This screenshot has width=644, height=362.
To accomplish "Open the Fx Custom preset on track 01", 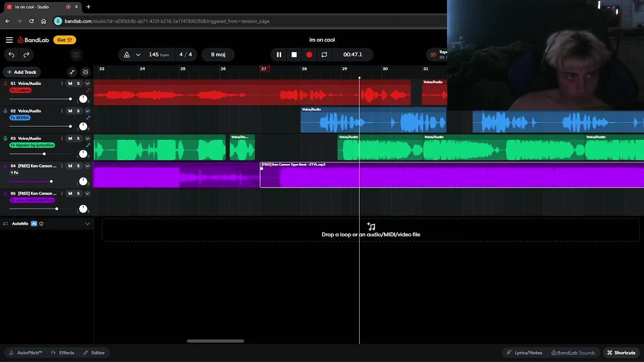I will tap(21, 90).
